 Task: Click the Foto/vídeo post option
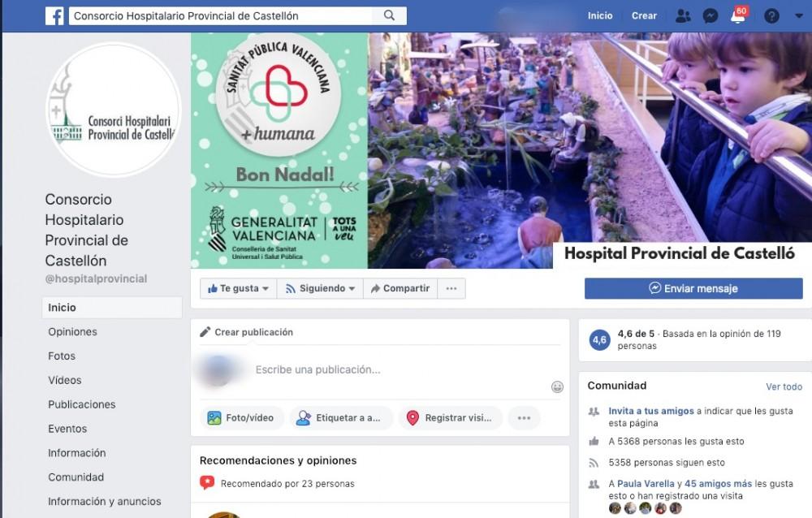click(242, 418)
